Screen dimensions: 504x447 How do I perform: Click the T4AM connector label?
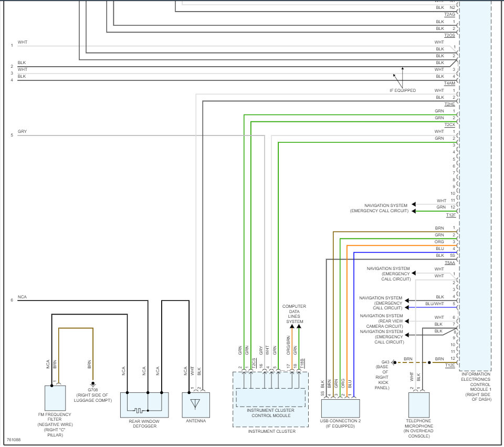pos(450,84)
